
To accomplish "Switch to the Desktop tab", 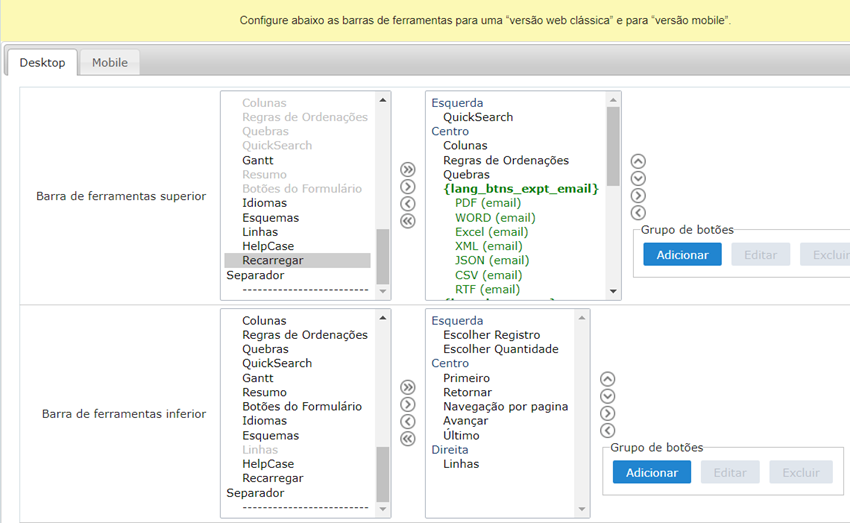I will (x=42, y=62).
